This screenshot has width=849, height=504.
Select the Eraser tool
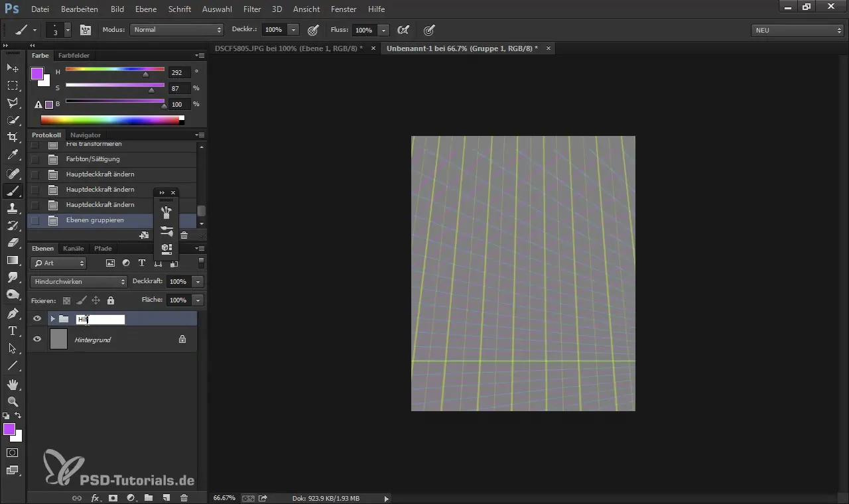click(x=13, y=243)
